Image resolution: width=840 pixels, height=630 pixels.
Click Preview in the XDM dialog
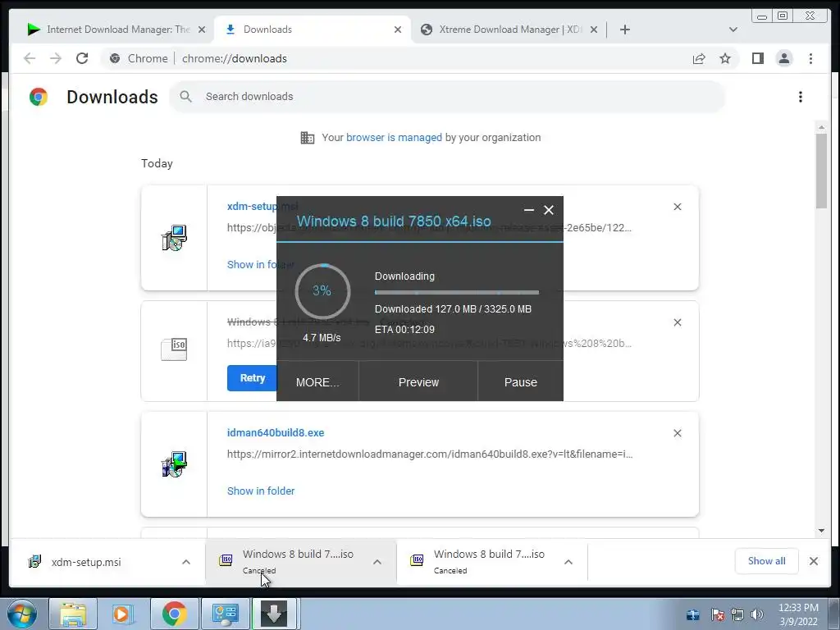tap(418, 382)
